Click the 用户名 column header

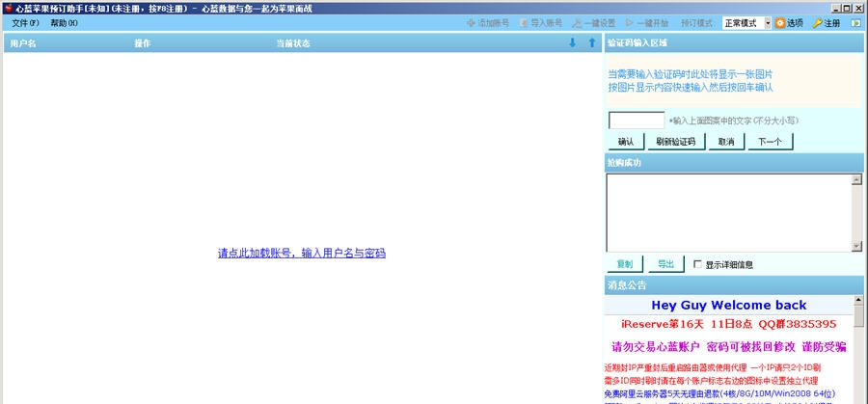click(23, 43)
